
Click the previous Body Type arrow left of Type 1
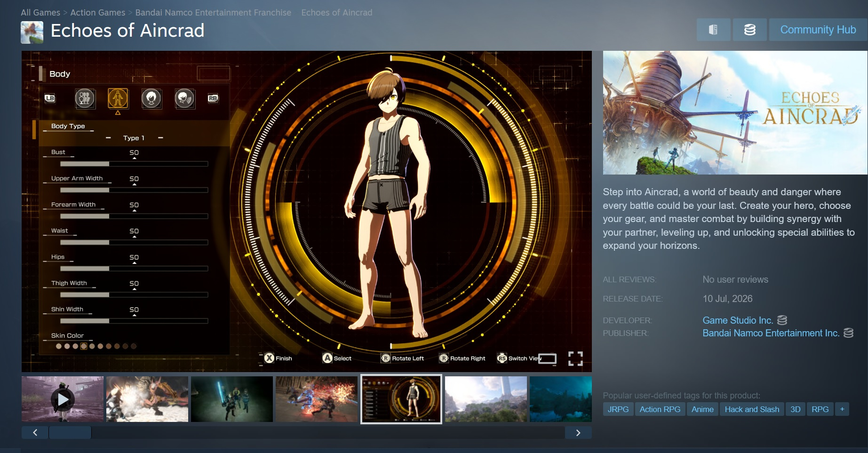108,138
